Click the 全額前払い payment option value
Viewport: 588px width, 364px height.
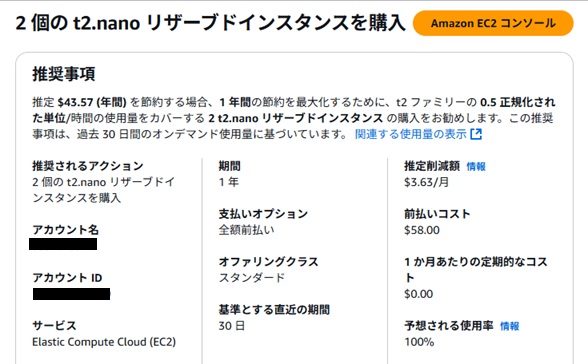[246, 230]
